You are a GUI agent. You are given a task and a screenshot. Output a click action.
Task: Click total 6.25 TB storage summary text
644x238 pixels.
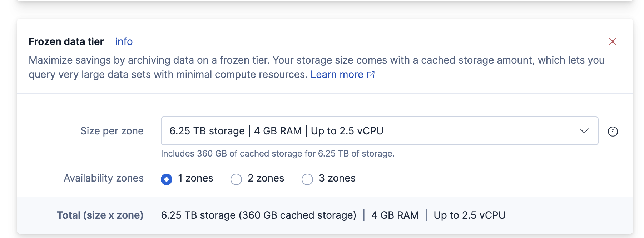258,215
